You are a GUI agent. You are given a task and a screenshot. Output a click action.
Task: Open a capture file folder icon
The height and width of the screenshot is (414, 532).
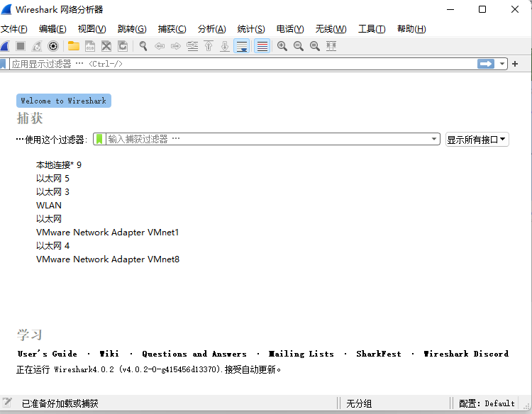74,46
